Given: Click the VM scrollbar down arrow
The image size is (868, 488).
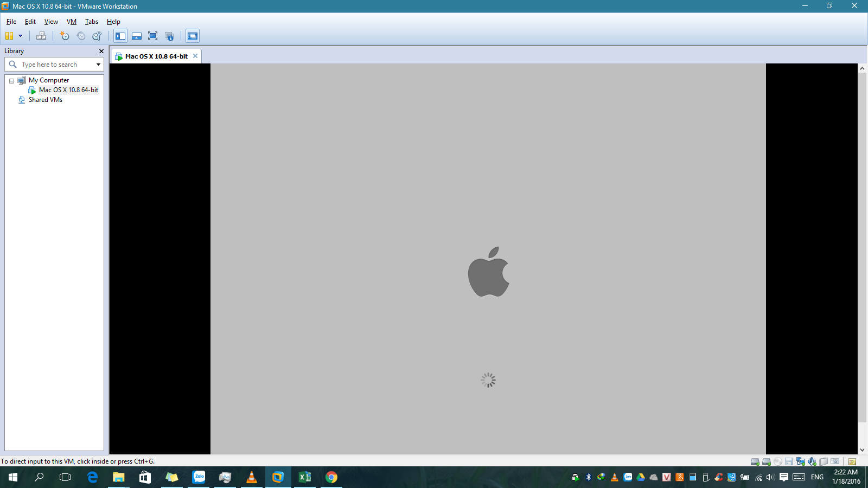Looking at the screenshot, I should (x=862, y=450).
